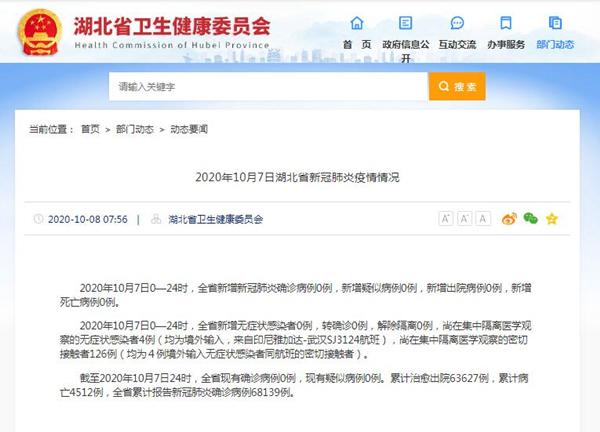This screenshot has height=432, width=600.
Task: Focus the 请输入关键字 search field
Action: [268, 86]
